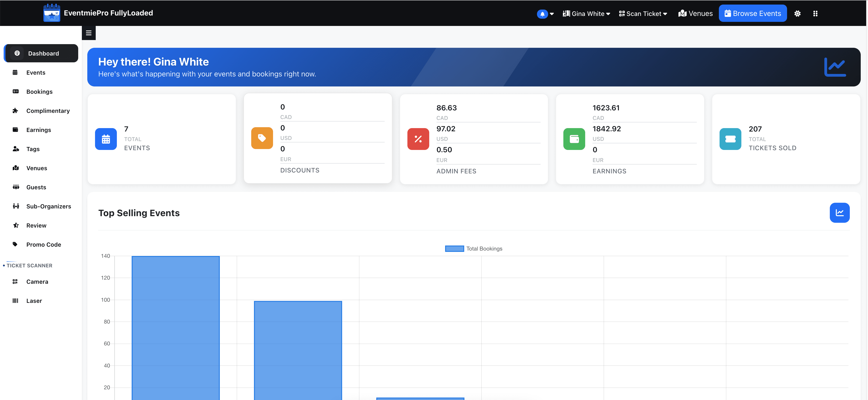Go to Venues in the top navigation
The height and width of the screenshot is (400, 868).
coord(695,13)
